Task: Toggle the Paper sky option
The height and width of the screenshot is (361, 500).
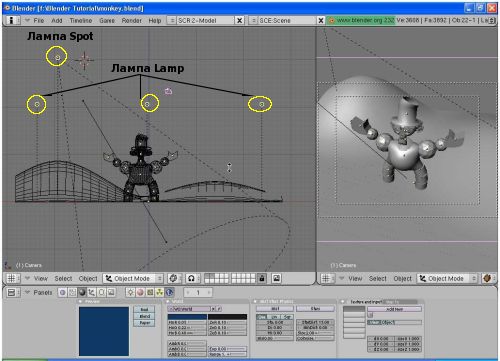Action: (144, 323)
